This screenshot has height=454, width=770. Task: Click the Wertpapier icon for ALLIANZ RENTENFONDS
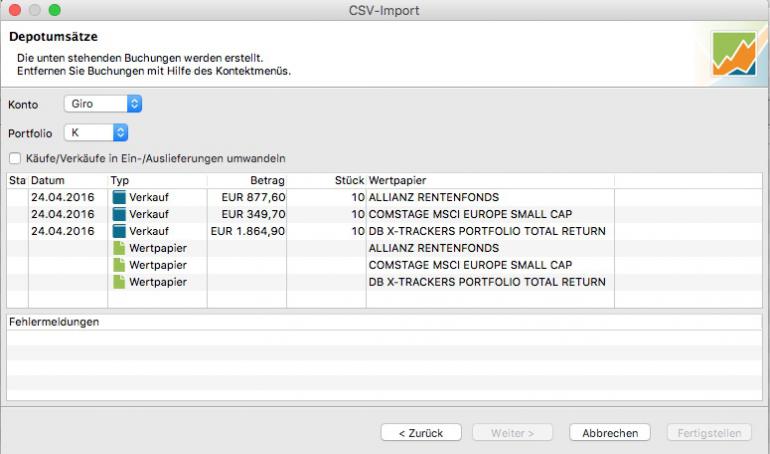tap(119, 248)
